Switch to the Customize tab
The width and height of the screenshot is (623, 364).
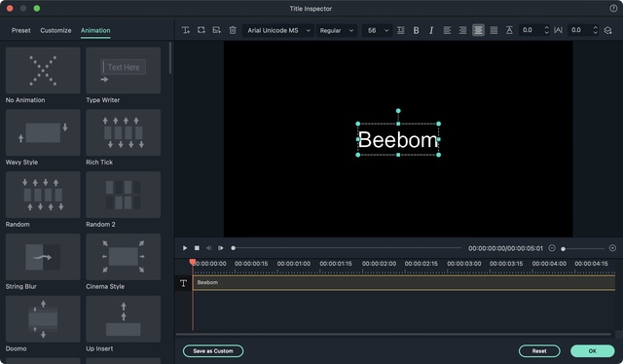[x=55, y=30]
